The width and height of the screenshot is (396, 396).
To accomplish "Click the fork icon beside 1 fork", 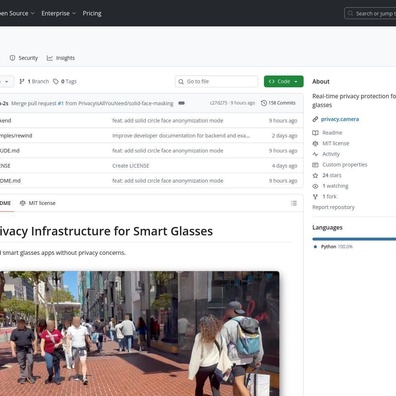I will 315,197.
